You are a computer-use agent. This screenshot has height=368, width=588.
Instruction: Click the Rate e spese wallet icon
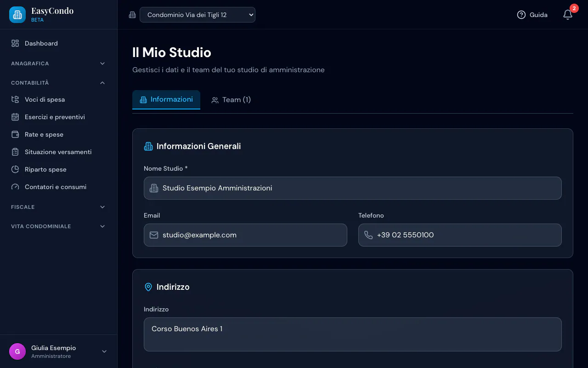coord(15,134)
